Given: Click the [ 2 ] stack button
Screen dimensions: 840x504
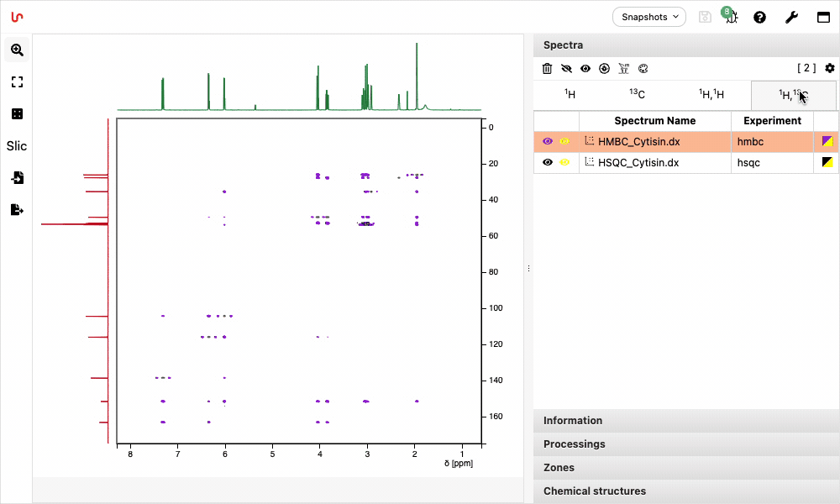Looking at the screenshot, I should 806,68.
